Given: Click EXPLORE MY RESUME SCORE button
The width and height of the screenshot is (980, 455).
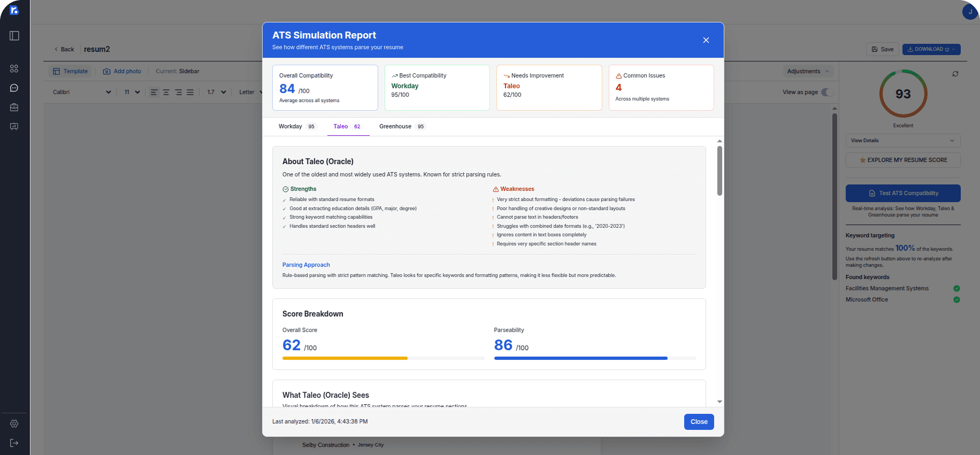Looking at the screenshot, I should [903, 160].
